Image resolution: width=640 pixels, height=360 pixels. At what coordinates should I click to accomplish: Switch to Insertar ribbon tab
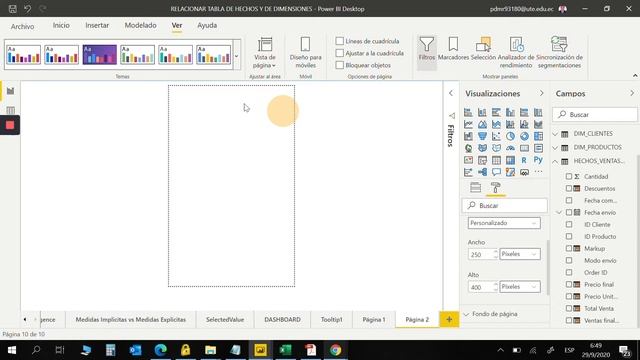(x=97, y=25)
